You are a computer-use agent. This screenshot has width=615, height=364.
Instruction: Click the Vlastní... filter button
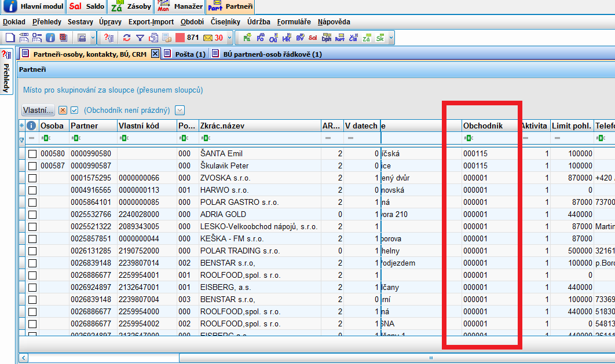pyautogui.click(x=38, y=110)
